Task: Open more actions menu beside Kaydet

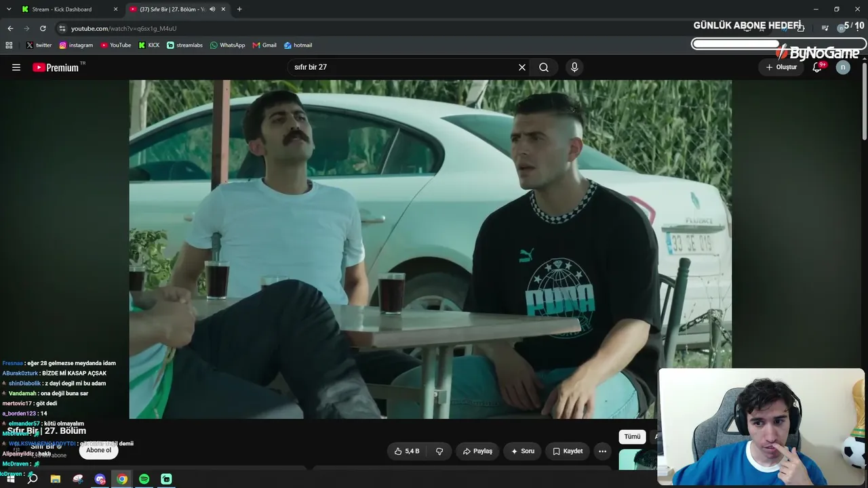Action: [602, 451]
